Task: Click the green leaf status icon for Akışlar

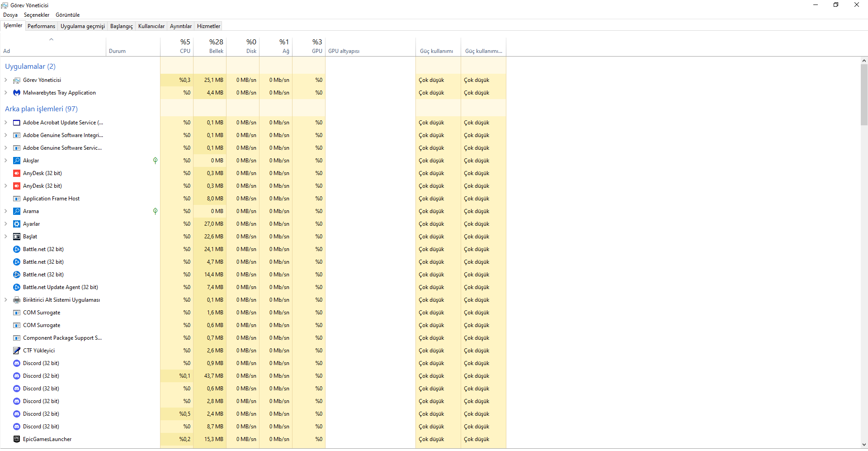Action: point(155,161)
